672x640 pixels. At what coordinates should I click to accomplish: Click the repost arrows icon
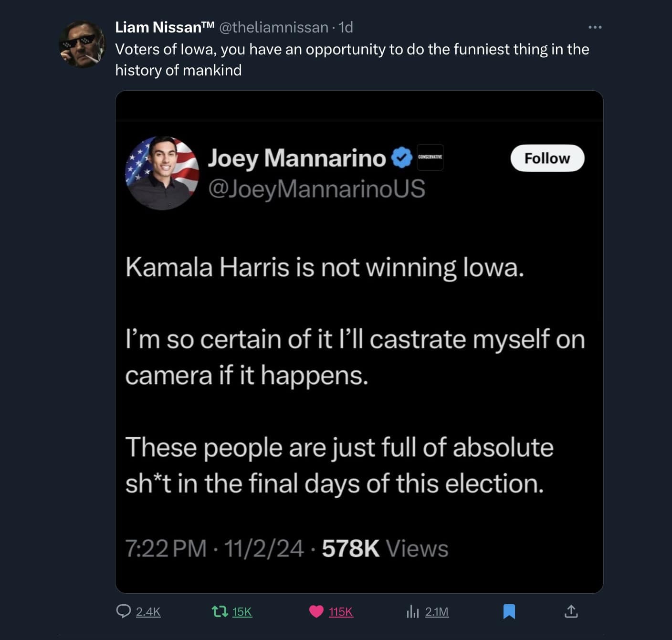pyautogui.click(x=220, y=611)
